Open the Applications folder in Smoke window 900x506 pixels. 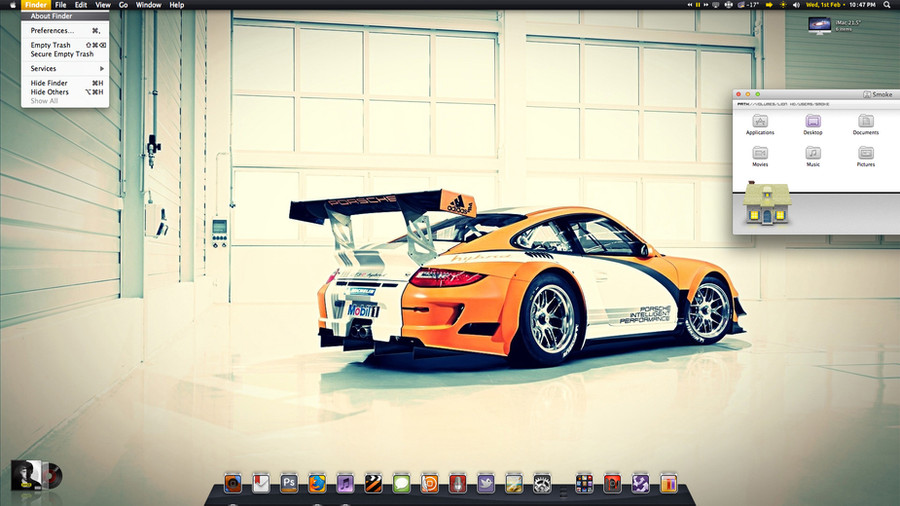coord(760,124)
